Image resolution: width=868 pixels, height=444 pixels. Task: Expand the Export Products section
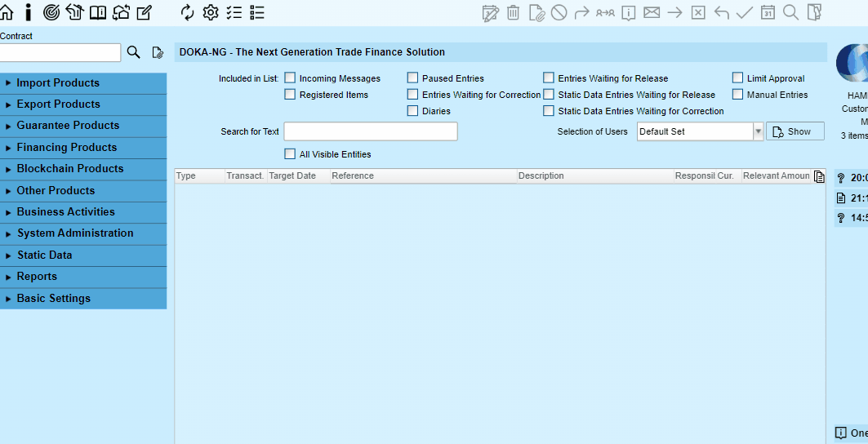pyautogui.click(x=83, y=104)
